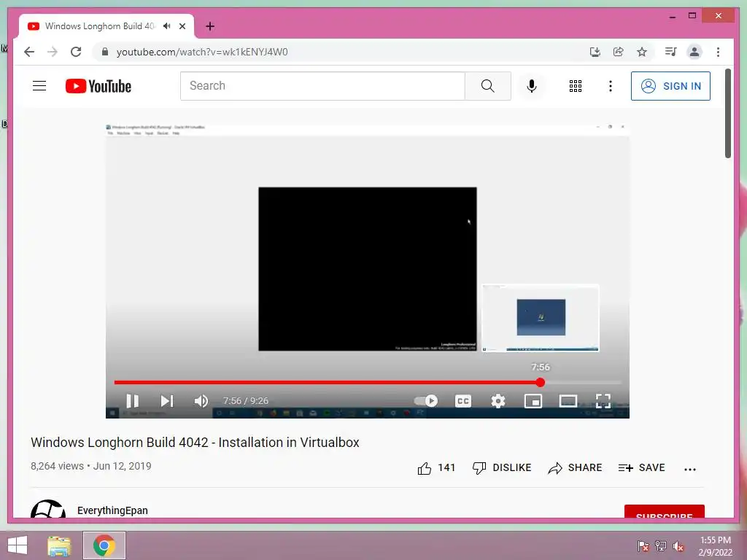The height and width of the screenshot is (560, 747).
Task: Go back in Chrome
Action: pyautogui.click(x=29, y=52)
